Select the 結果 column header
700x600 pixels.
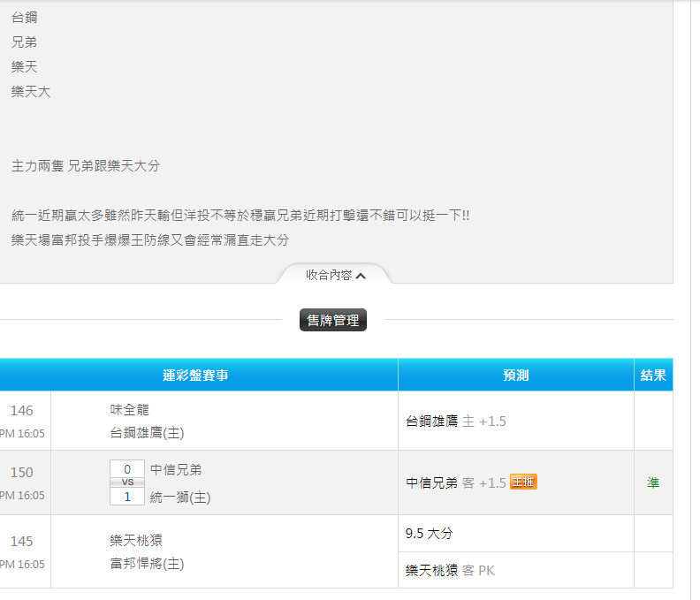[x=653, y=375]
